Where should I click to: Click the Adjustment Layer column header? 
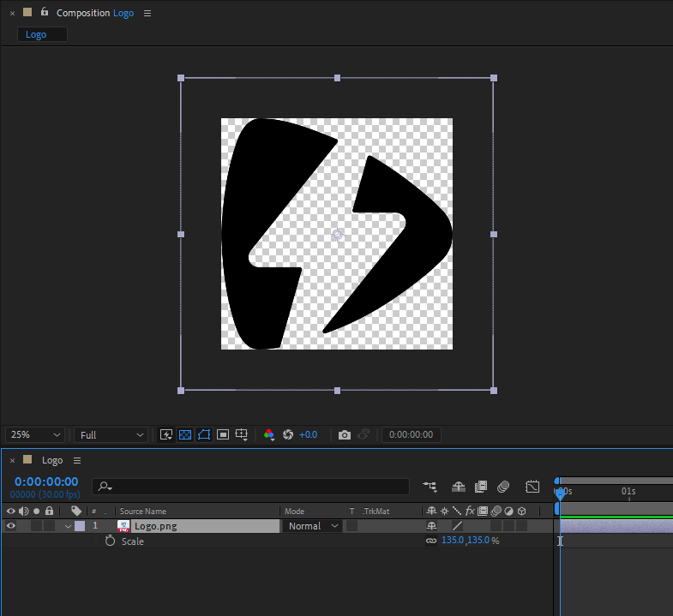[508, 511]
